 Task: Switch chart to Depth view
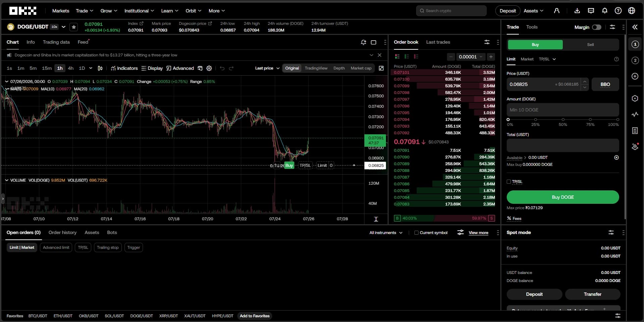[x=339, y=68]
